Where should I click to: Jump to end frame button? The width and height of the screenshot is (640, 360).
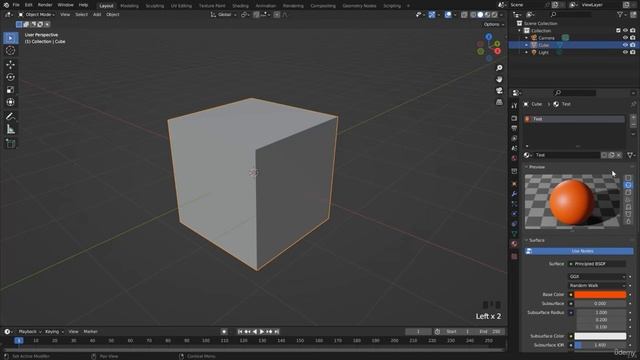(277, 332)
